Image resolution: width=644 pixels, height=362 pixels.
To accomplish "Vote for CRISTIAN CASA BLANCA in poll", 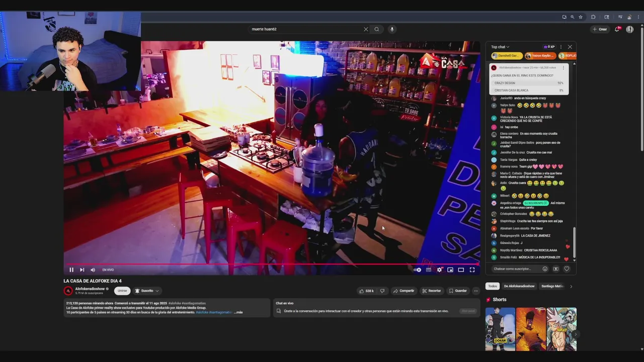I will pos(529,90).
